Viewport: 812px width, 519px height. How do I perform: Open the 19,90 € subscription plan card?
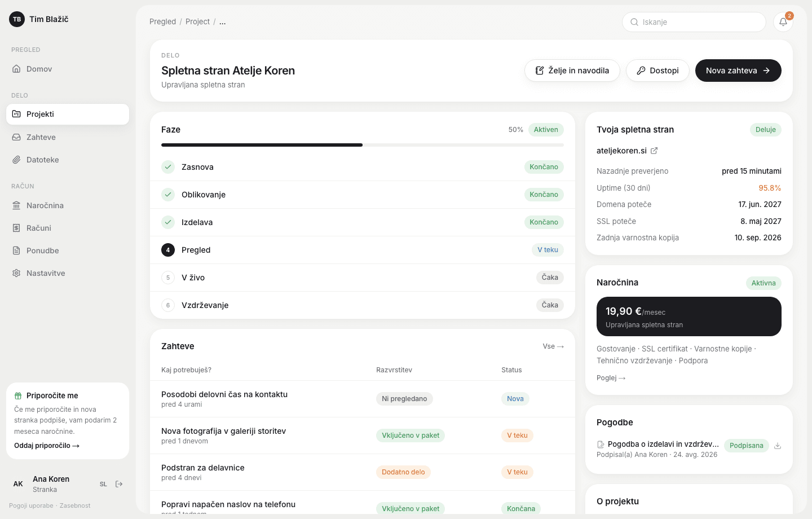click(689, 316)
